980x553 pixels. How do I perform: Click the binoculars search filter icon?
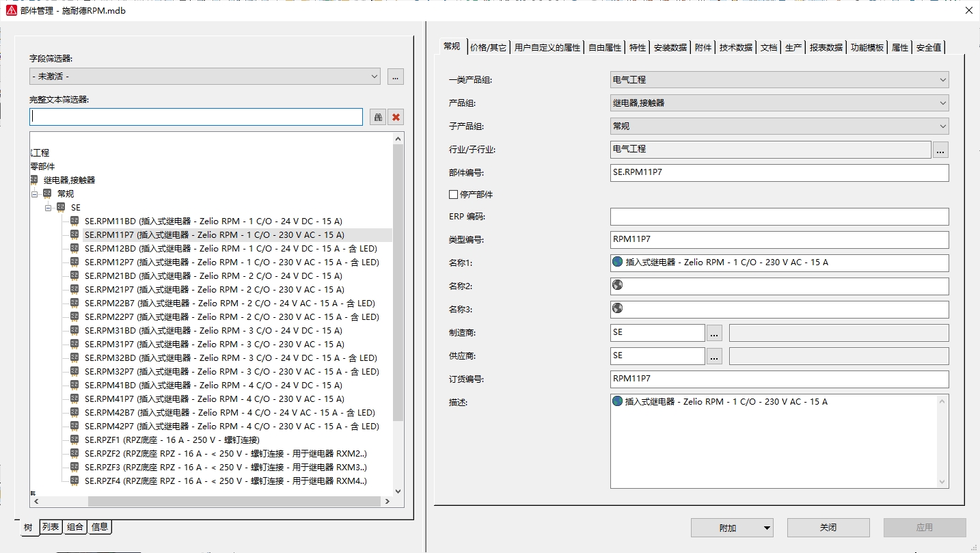pos(378,117)
